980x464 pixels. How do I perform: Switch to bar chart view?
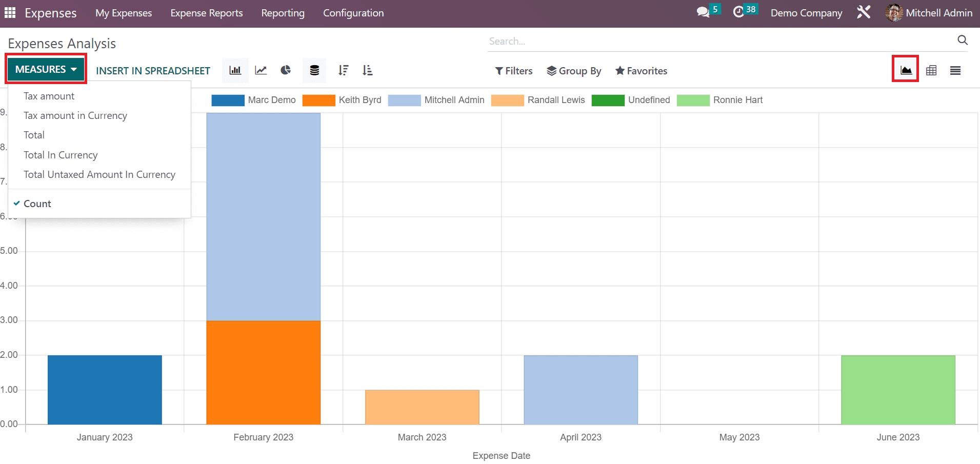(x=235, y=70)
